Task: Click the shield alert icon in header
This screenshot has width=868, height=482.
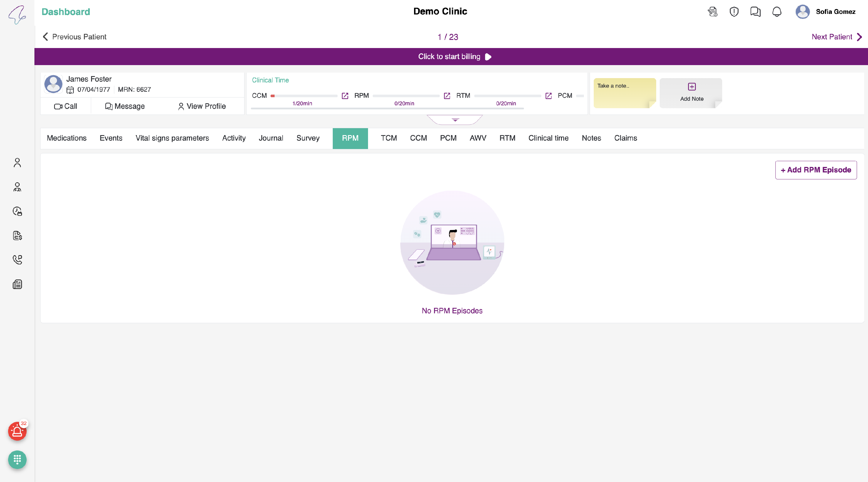Action: 734,12
